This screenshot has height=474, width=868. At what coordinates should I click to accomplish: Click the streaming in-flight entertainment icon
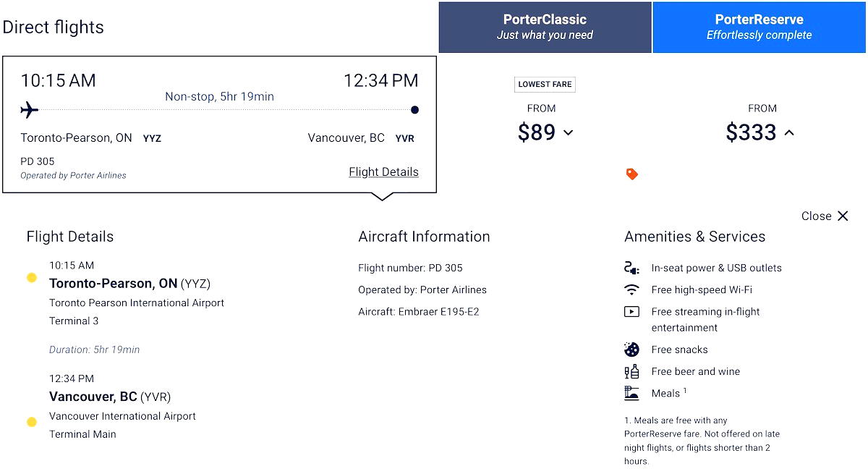coord(632,311)
